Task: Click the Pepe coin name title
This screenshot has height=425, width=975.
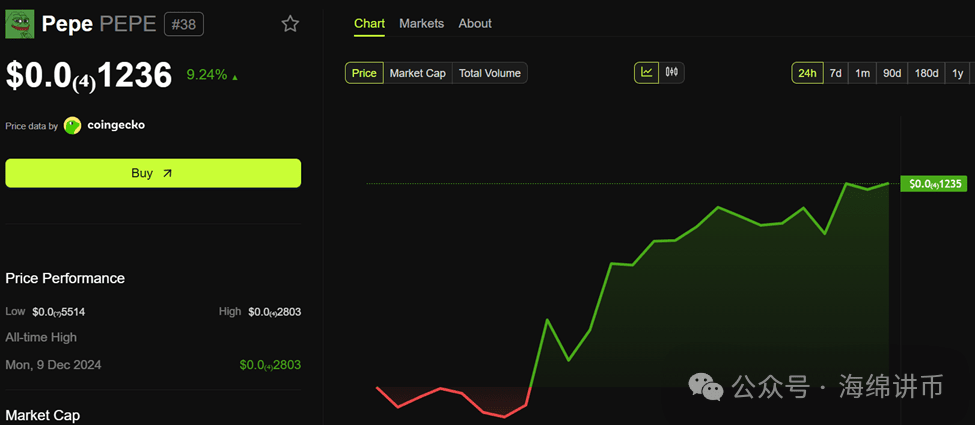Action: (68, 24)
